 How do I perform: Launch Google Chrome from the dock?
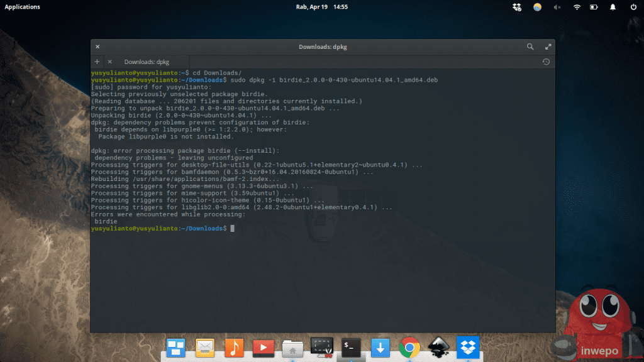[x=409, y=347]
